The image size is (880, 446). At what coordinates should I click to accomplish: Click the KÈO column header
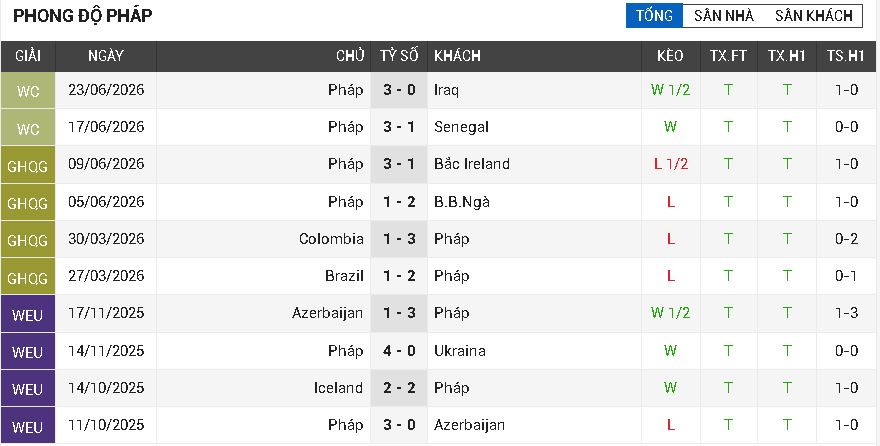point(671,56)
